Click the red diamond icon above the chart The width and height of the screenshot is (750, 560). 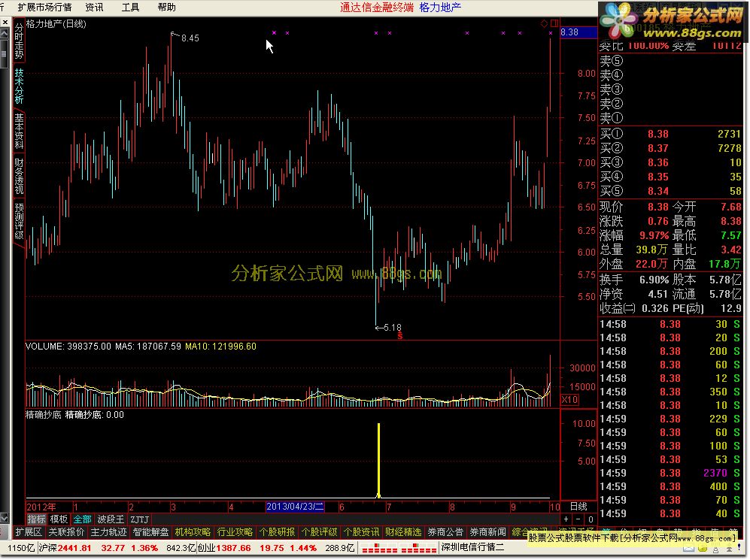pyautogui.click(x=544, y=23)
